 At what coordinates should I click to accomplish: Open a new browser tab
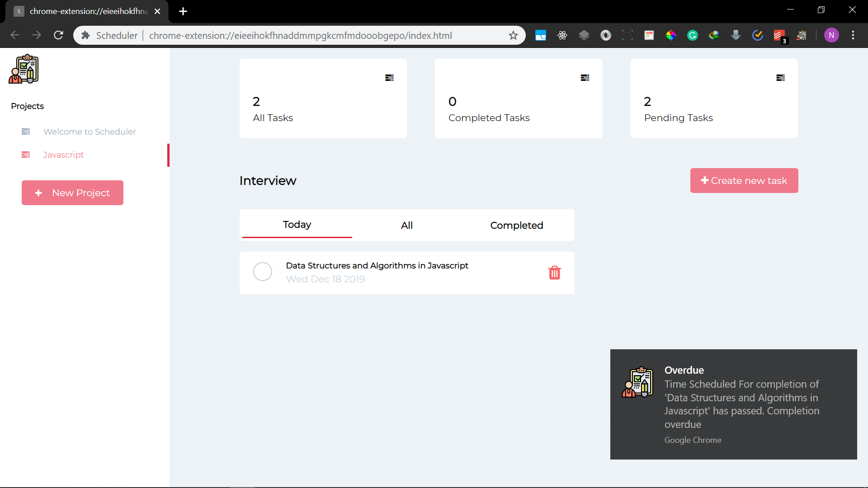183,11
